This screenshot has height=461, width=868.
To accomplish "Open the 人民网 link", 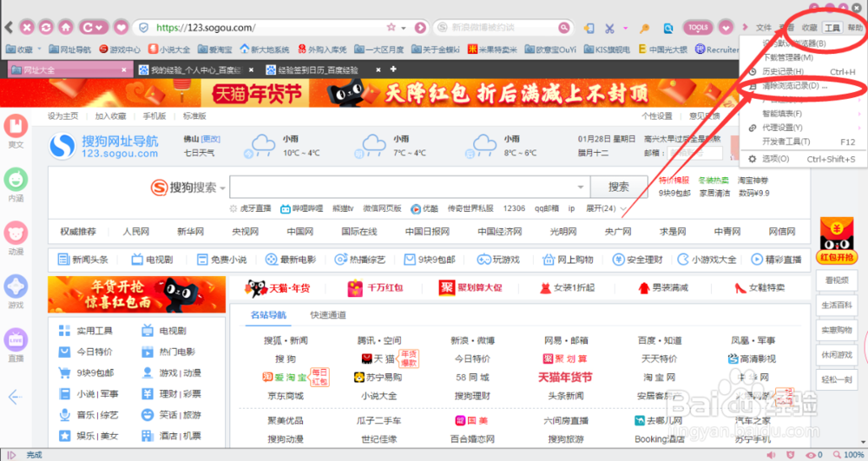I will pyautogui.click(x=135, y=231).
